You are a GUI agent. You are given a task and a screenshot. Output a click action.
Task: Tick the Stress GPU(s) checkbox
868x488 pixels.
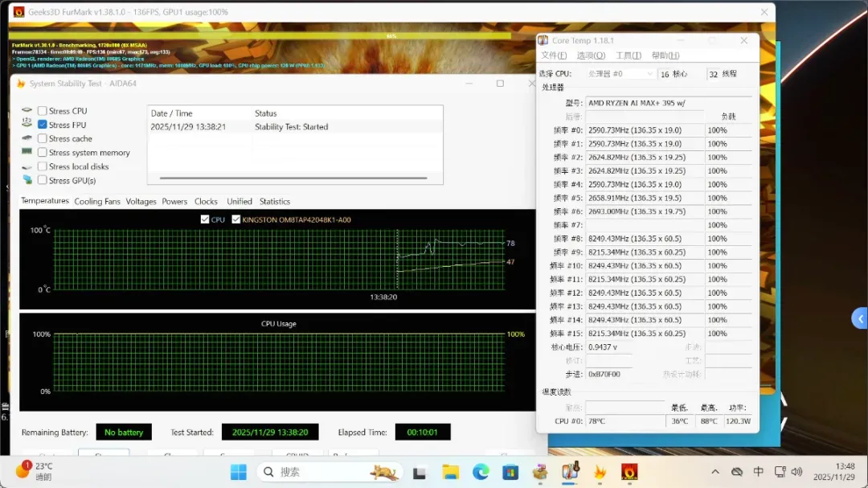pos(43,180)
